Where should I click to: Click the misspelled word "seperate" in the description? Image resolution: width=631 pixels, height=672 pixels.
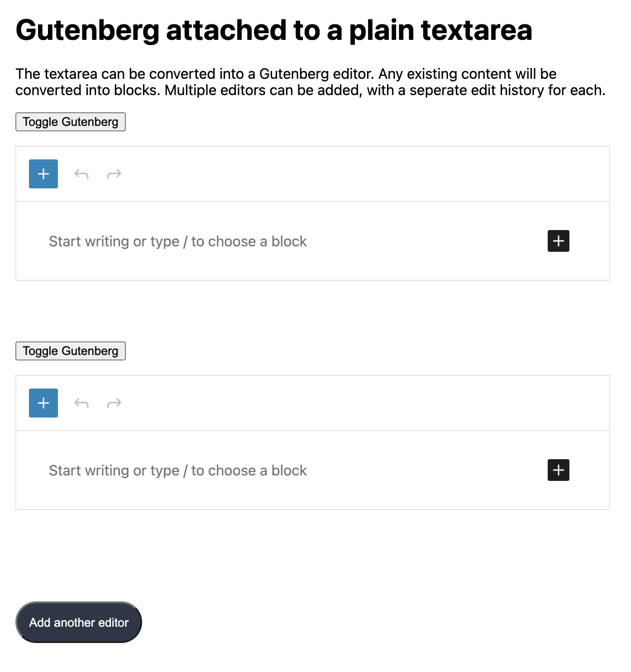tap(438, 90)
